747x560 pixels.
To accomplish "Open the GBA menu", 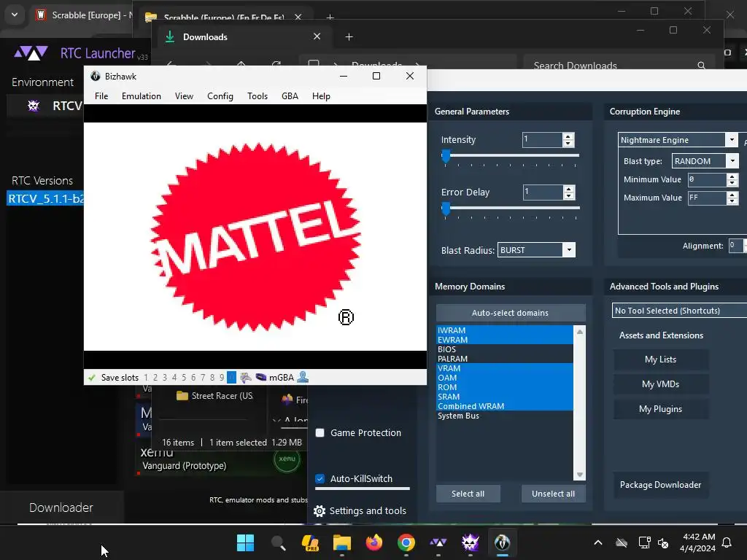I will 290,96.
